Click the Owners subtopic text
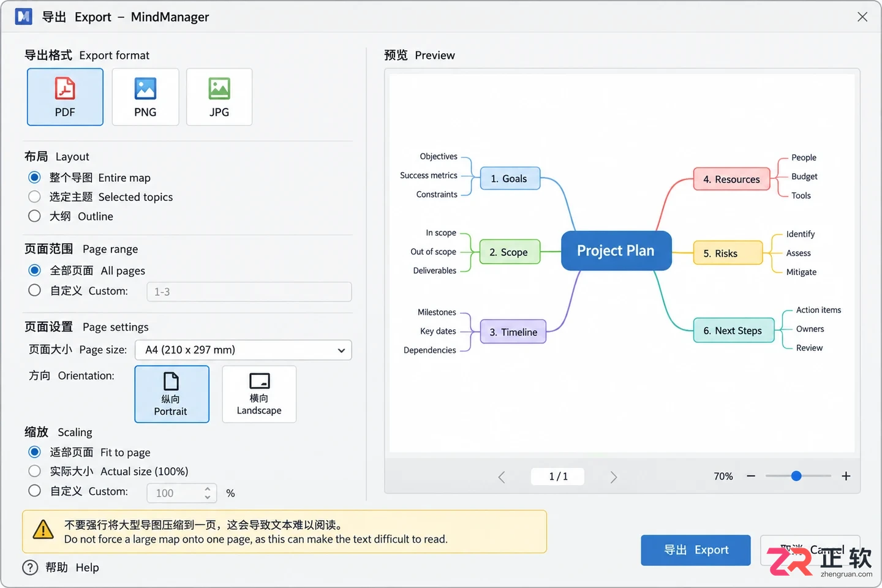The height and width of the screenshot is (588, 882). click(810, 329)
